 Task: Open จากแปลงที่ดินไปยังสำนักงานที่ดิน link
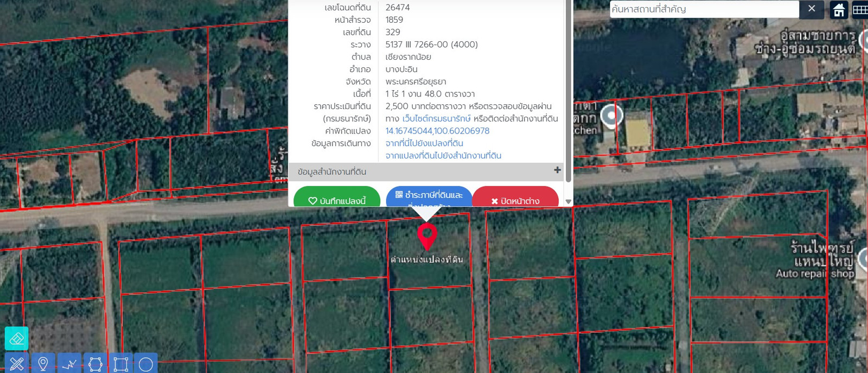pos(443,156)
